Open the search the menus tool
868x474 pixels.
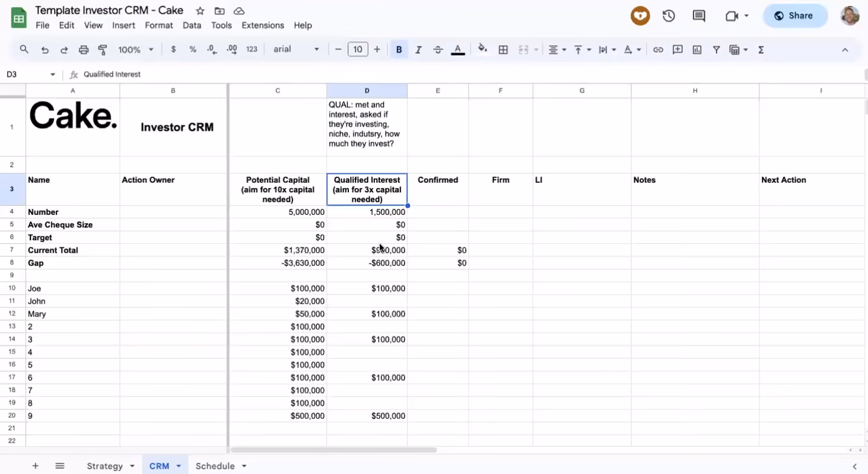[x=24, y=50]
